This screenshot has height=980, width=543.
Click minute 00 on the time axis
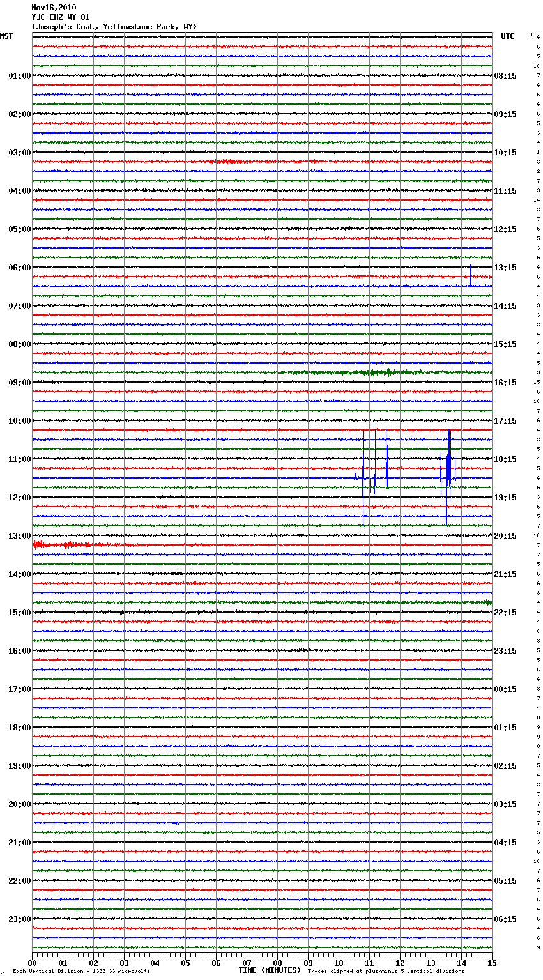click(32, 963)
